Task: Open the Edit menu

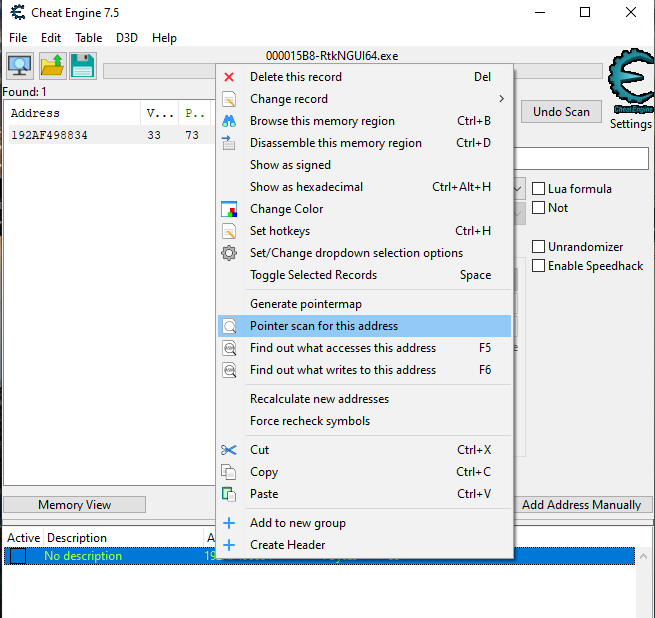Action: [x=51, y=38]
